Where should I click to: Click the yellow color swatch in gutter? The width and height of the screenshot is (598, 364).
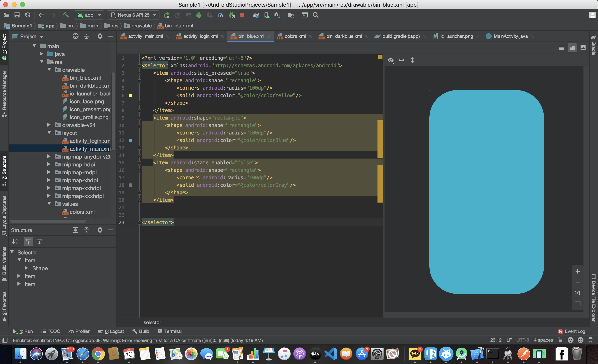[130, 95]
